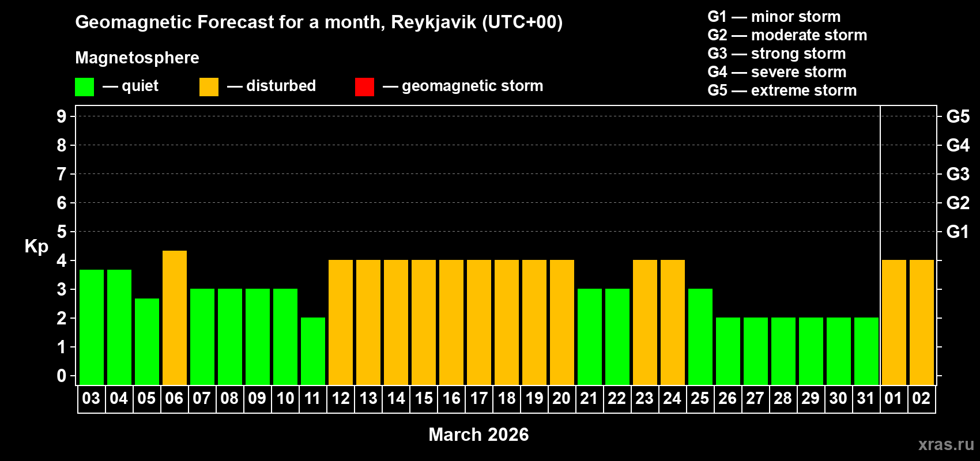Select the green bar above date 25
Viewport: 980px width, 461px height.
[700, 337]
